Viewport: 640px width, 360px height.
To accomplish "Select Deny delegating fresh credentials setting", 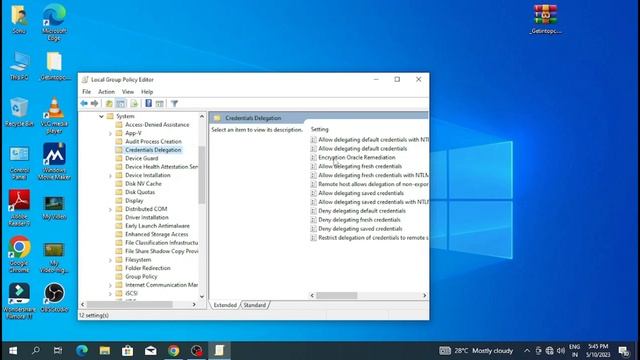I will [359, 220].
